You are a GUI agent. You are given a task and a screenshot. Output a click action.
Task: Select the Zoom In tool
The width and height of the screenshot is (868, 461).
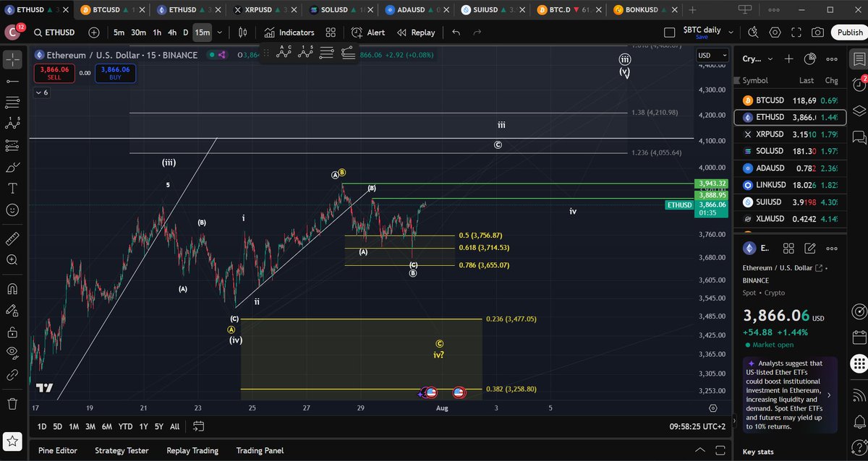12,259
